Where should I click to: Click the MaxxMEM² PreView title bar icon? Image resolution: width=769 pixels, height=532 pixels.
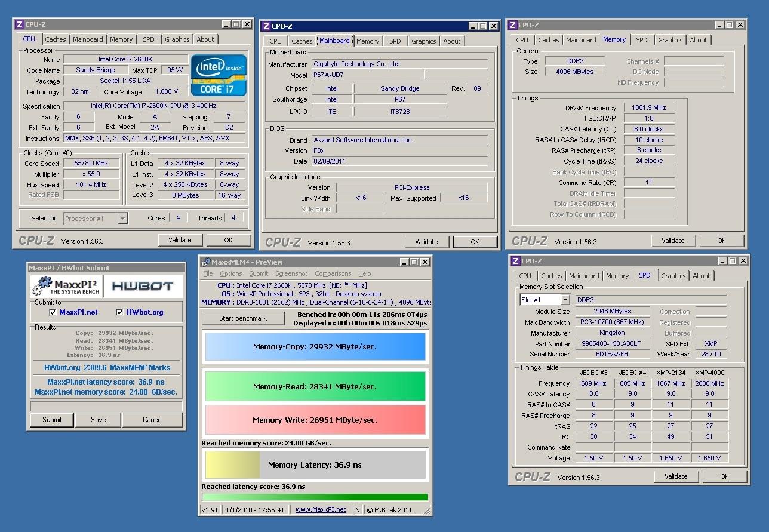pyautogui.click(x=206, y=262)
